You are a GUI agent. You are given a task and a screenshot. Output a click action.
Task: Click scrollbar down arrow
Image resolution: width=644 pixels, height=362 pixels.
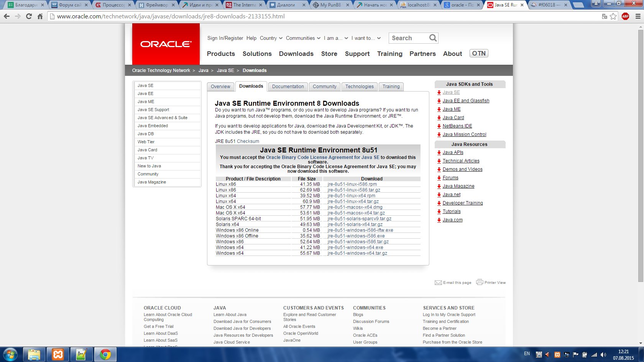point(640,344)
